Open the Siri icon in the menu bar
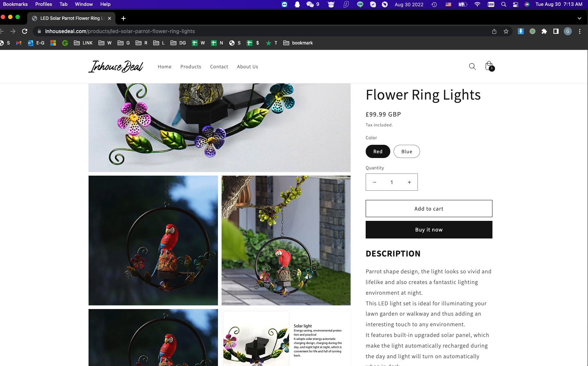This screenshot has height=366, width=588. click(527, 4)
